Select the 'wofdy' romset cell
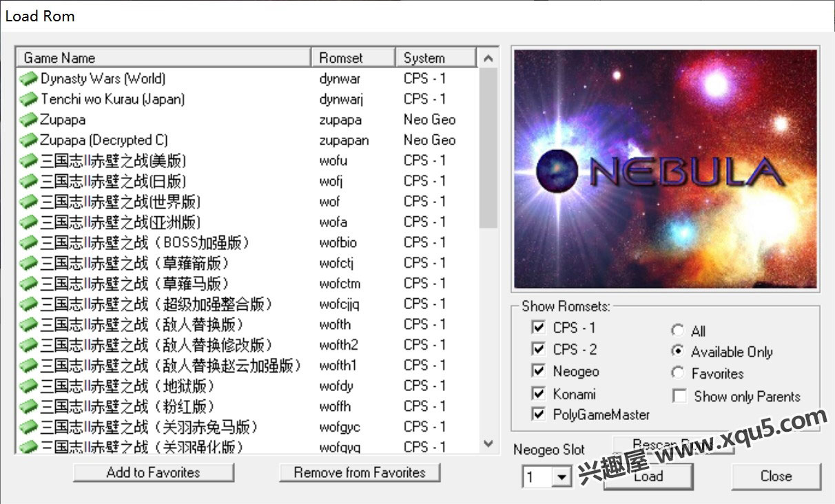 click(336, 386)
